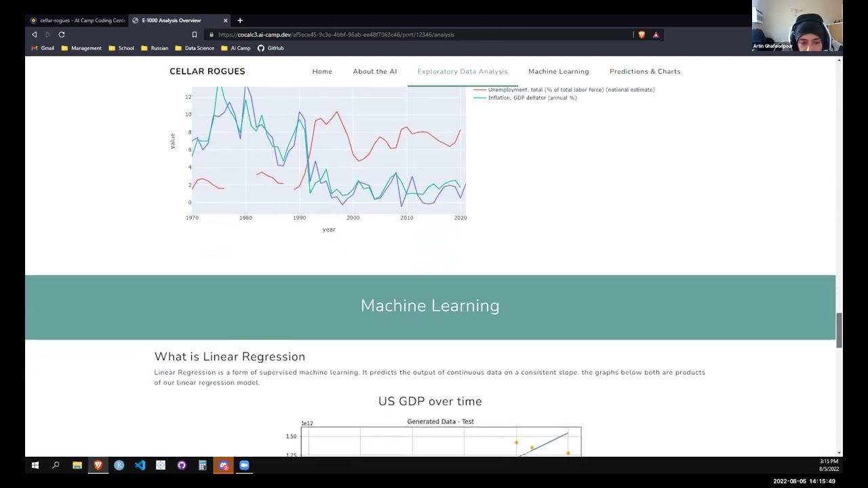Open Discord from the taskbar
This screenshot has width=868, height=488.
[x=223, y=465]
